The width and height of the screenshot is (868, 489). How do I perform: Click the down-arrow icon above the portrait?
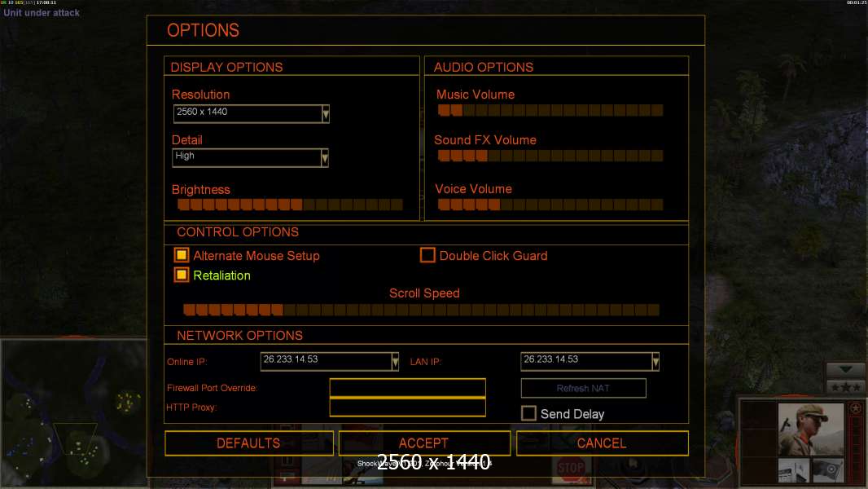coord(845,369)
